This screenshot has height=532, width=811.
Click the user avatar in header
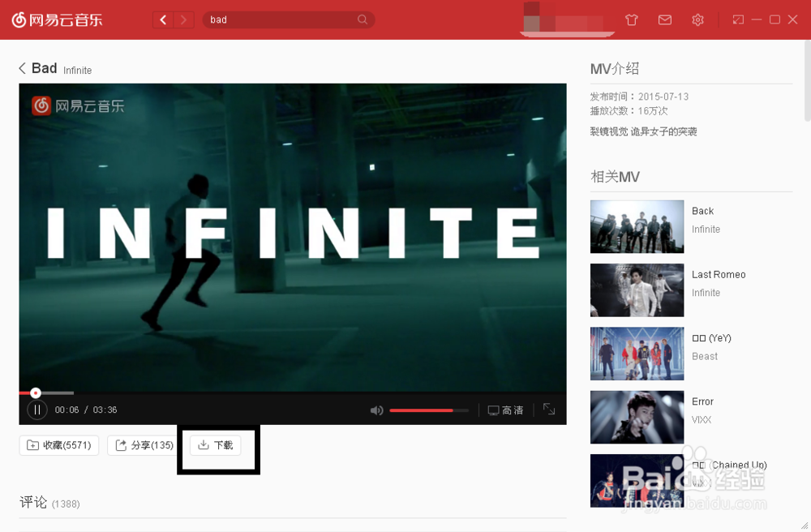tap(532, 17)
